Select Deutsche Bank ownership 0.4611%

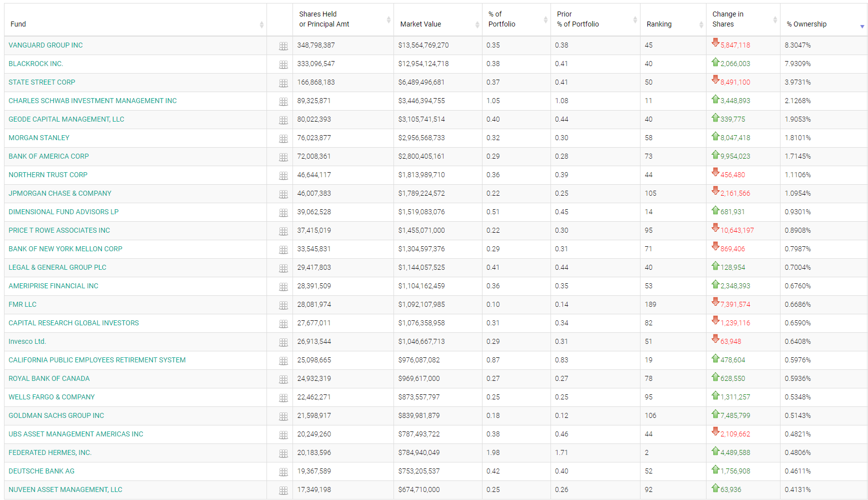pos(797,471)
